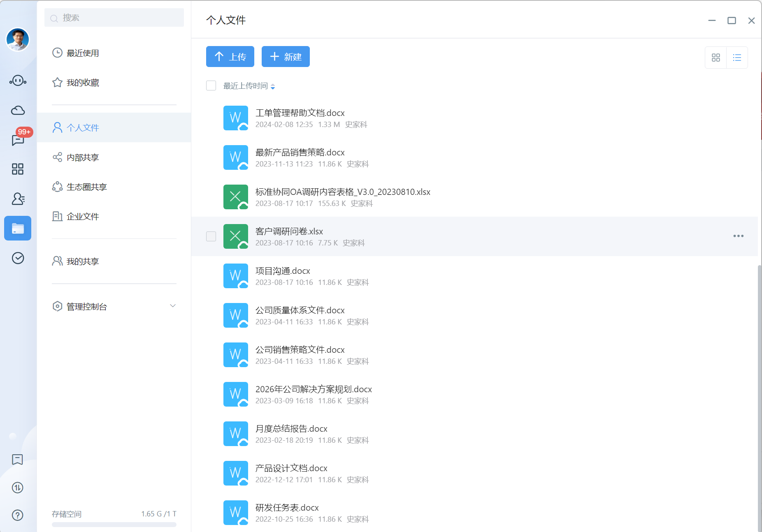Select the tasks checkmark icon in sidebar

click(17, 258)
